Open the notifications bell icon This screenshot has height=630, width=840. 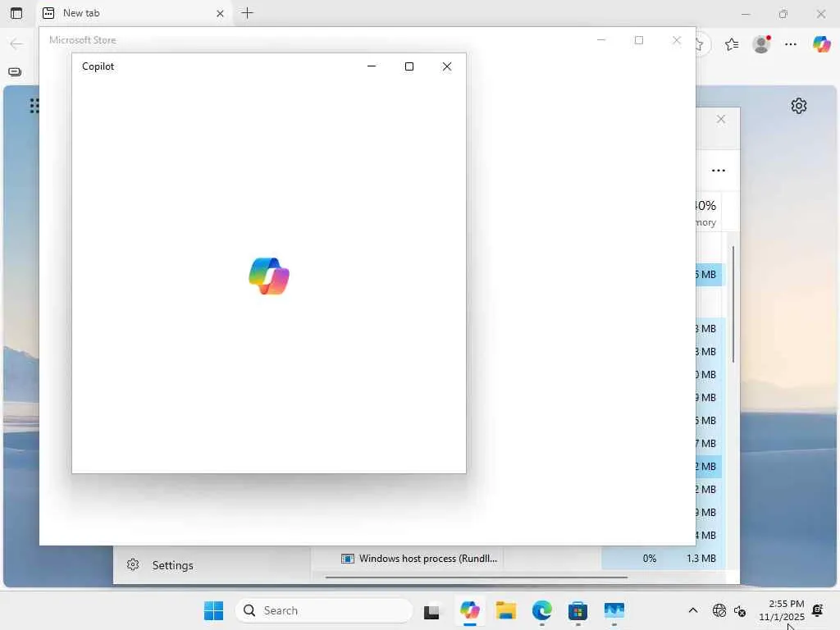pyautogui.click(x=818, y=610)
